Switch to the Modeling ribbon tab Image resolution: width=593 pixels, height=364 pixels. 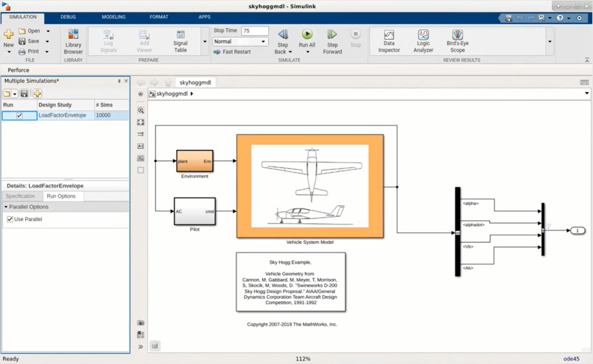click(113, 17)
